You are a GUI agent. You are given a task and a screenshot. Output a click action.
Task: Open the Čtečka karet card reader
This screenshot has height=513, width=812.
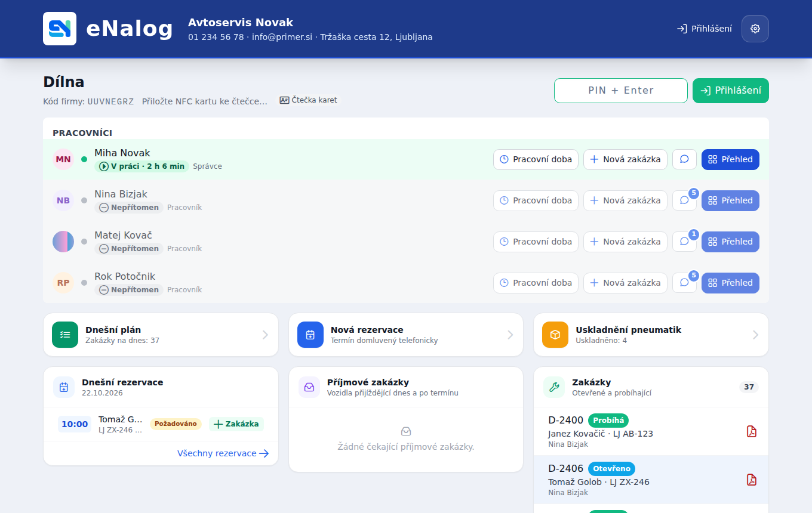(x=309, y=100)
